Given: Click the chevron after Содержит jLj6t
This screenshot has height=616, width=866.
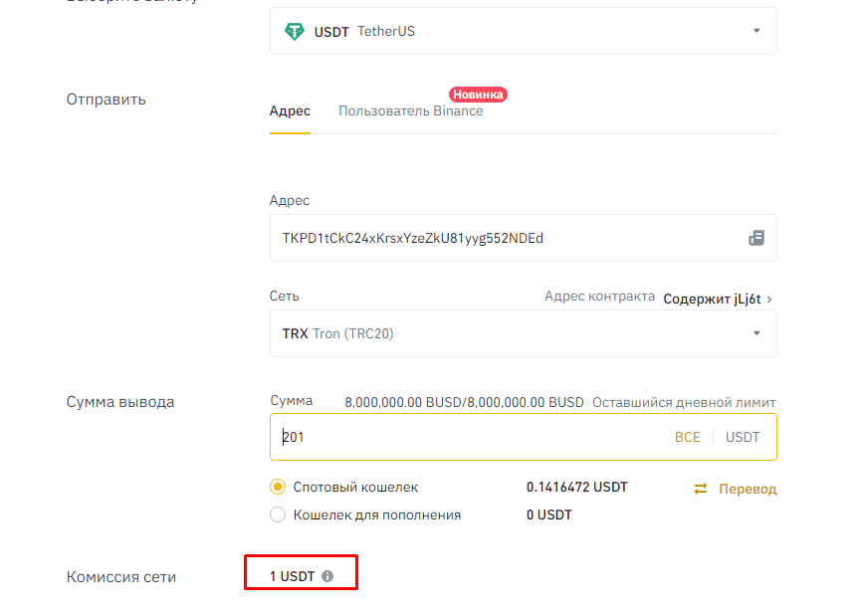Looking at the screenshot, I should click(x=769, y=300).
